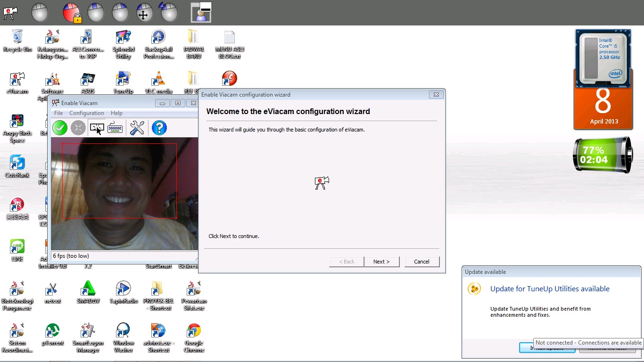Select the Angry Birds Space icon
644x362 pixels.
[x=17, y=128]
